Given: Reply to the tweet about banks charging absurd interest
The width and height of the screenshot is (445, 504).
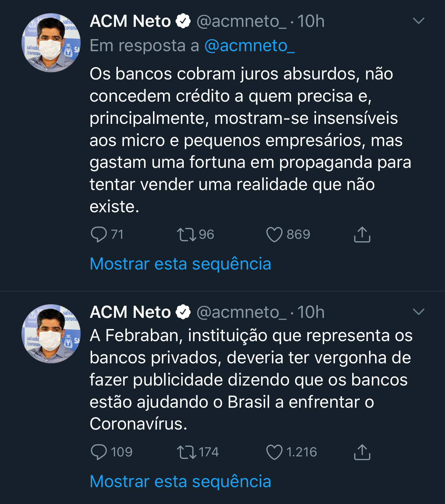Looking at the screenshot, I should [99, 235].
